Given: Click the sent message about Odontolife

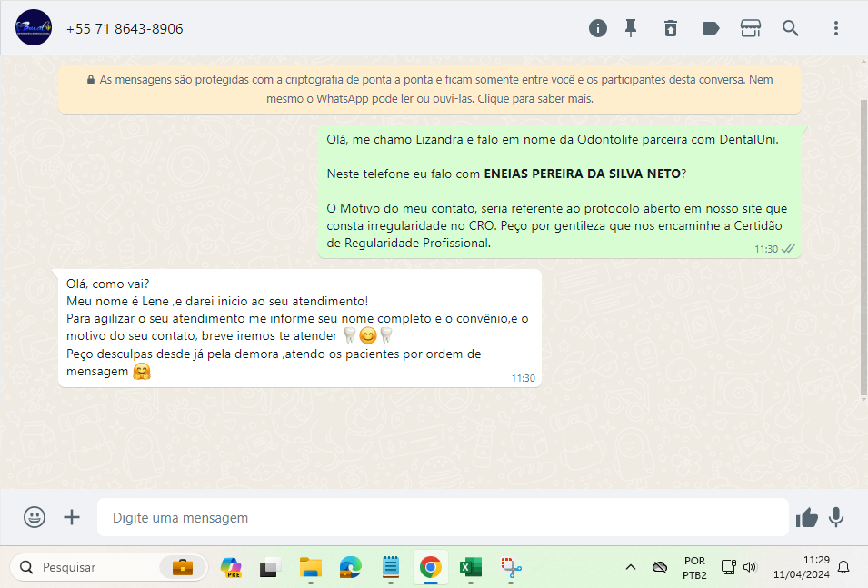Looking at the screenshot, I should click(559, 191).
